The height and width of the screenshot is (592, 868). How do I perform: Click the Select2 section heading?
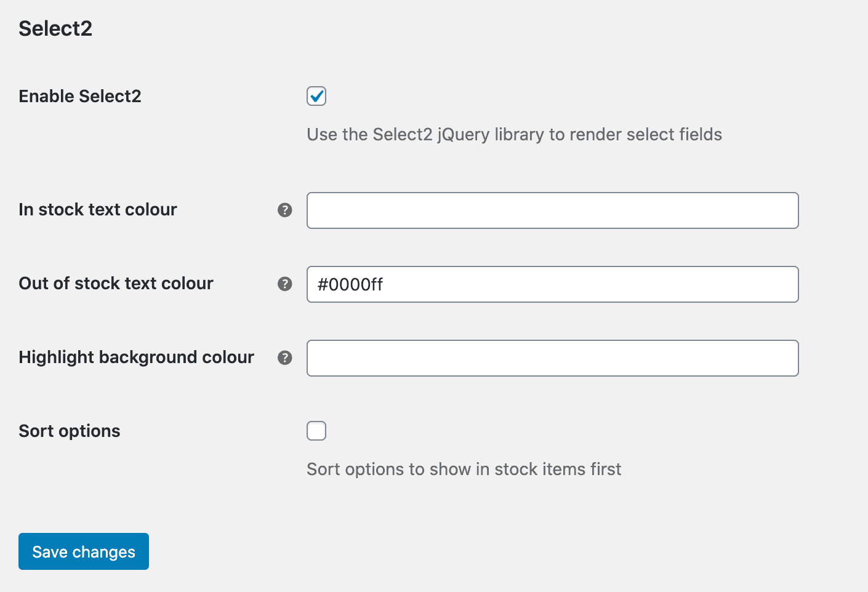click(55, 28)
